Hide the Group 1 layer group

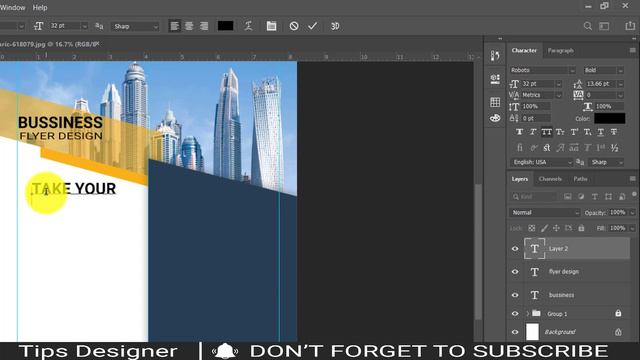pyautogui.click(x=515, y=314)
